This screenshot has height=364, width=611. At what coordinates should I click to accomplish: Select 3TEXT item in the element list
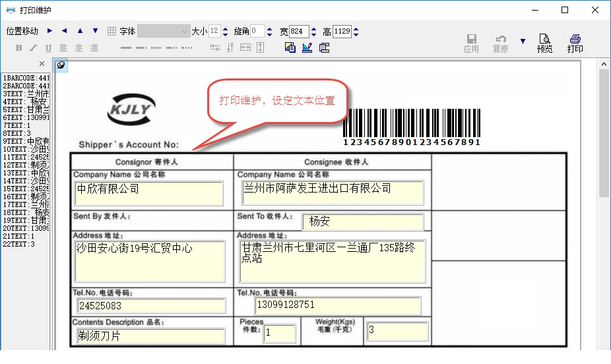pos(25,94)
